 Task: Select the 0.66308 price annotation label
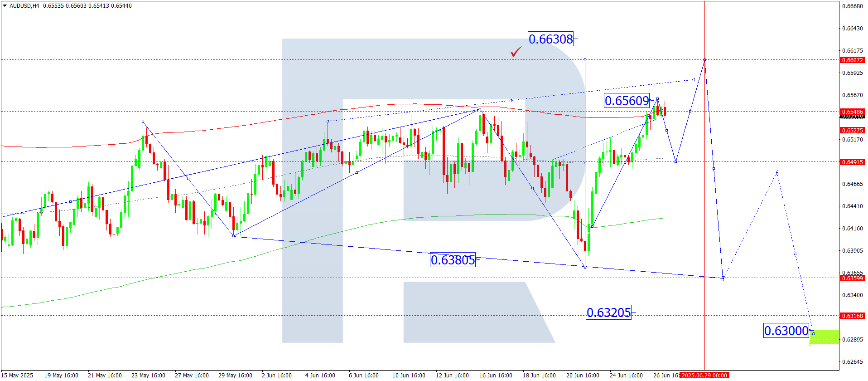pos(551,39)
